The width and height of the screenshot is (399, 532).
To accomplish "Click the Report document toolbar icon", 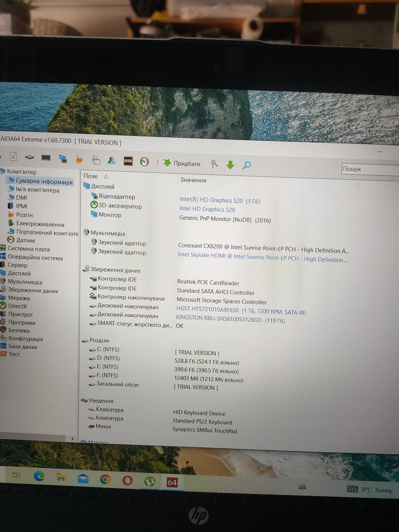I will 13,156.
